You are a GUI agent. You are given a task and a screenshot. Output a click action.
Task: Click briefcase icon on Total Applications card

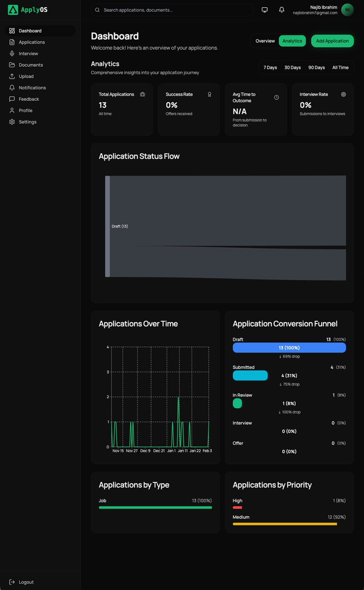142,94
